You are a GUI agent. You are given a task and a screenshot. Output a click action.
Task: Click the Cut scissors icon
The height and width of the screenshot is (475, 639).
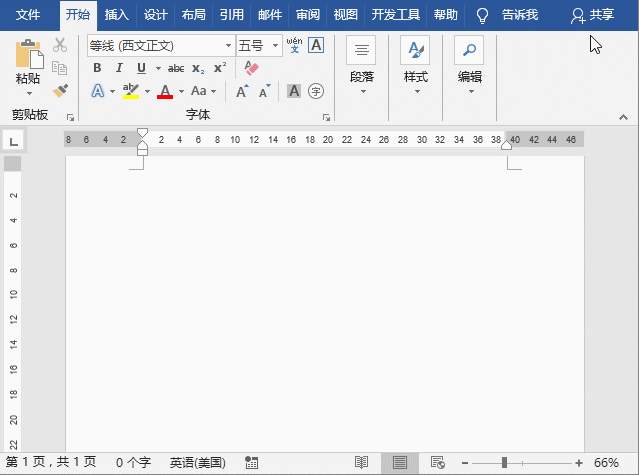pyautogui.click(x=60, y=45)
